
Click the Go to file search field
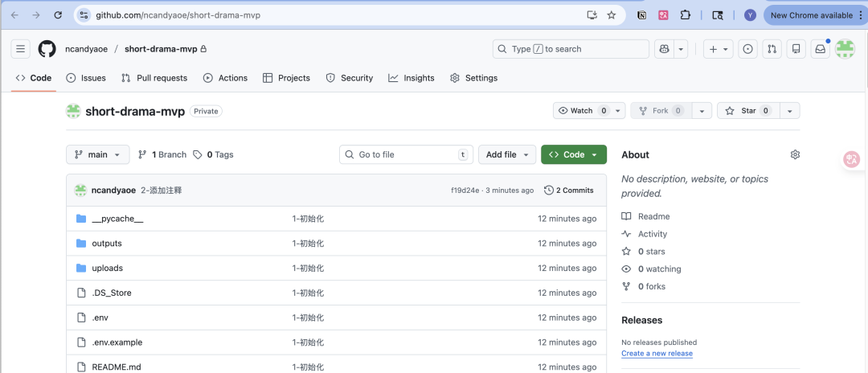point(406,154)
